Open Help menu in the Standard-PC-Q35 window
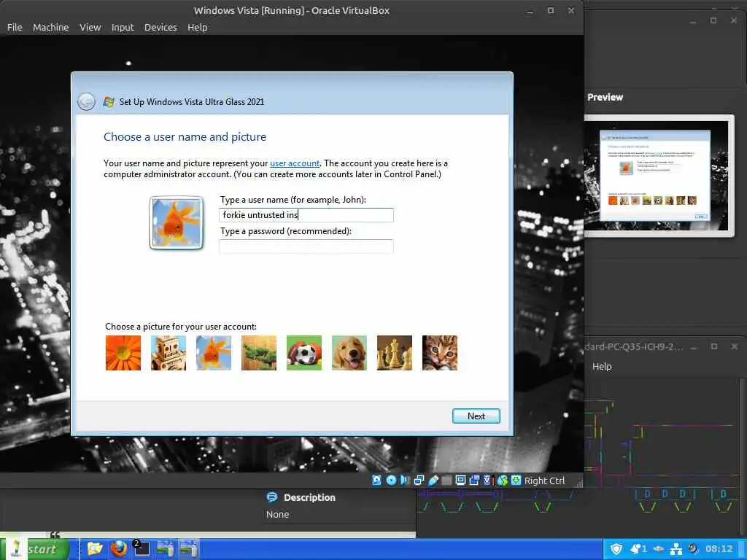Viewport: 747px width, 560px height. point(602,366)
